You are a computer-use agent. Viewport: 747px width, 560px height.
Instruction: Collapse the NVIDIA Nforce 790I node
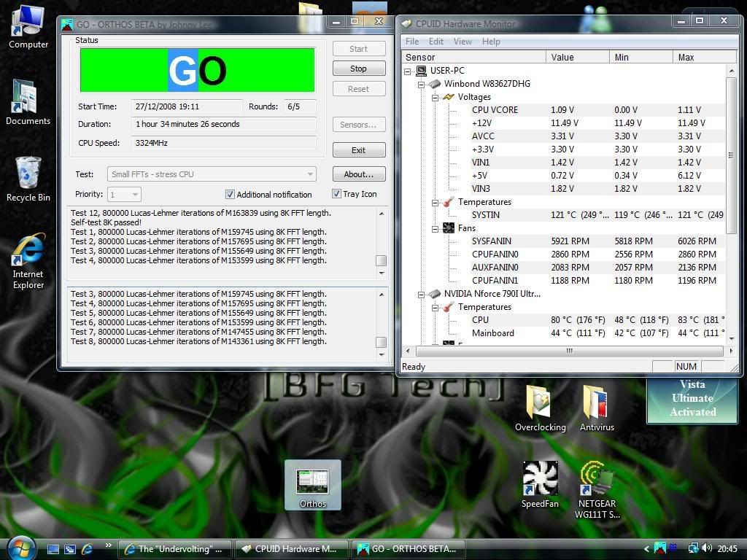pos(421,295)
